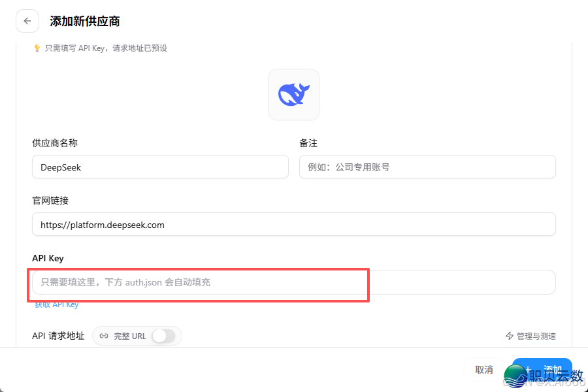Click the 添加新供应商 heading
The image size is (588, 392).
pos(85,22)
